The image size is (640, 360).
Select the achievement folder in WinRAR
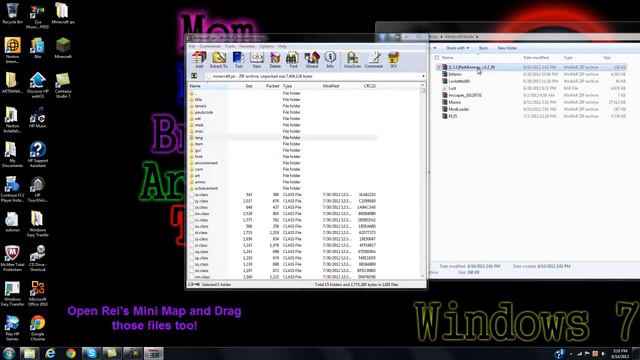click(x=206, y=188)
